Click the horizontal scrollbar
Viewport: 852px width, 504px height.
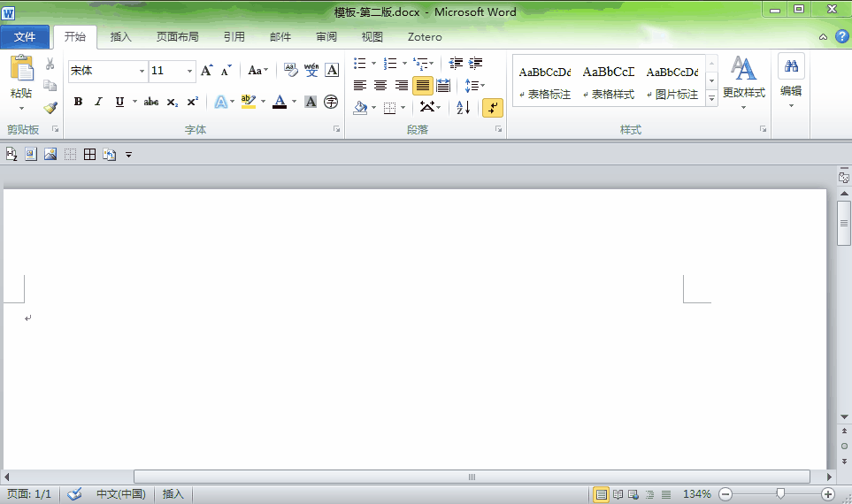pyautogui.click(x=472, y=477)
